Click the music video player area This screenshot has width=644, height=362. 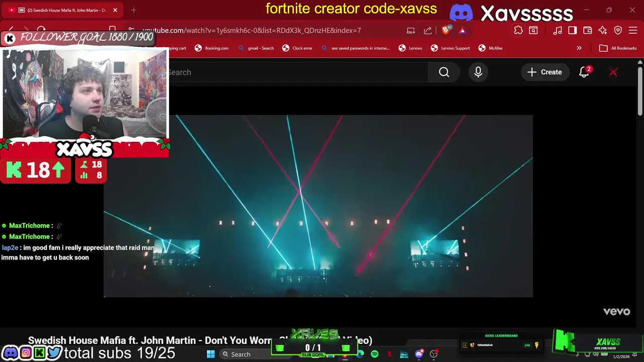click(318, 206)
